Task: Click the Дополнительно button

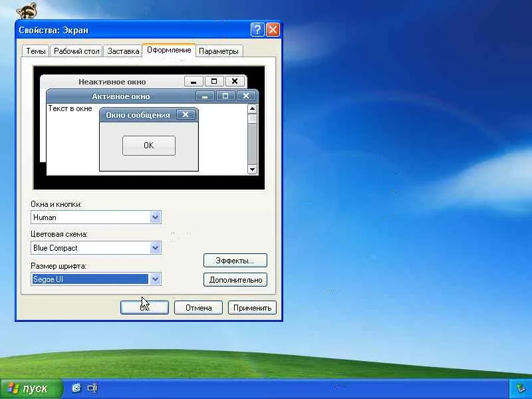Action: click(x=235, y=280)
